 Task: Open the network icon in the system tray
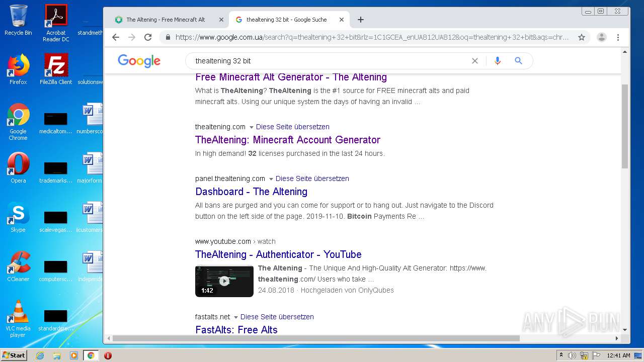[x=584, y=355]
